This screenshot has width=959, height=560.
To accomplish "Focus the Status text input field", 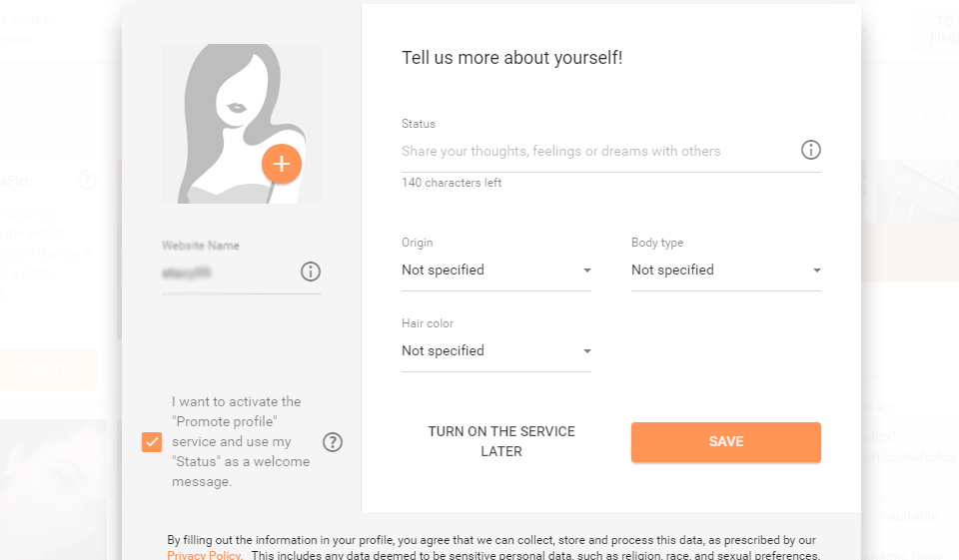I will 595,152.
